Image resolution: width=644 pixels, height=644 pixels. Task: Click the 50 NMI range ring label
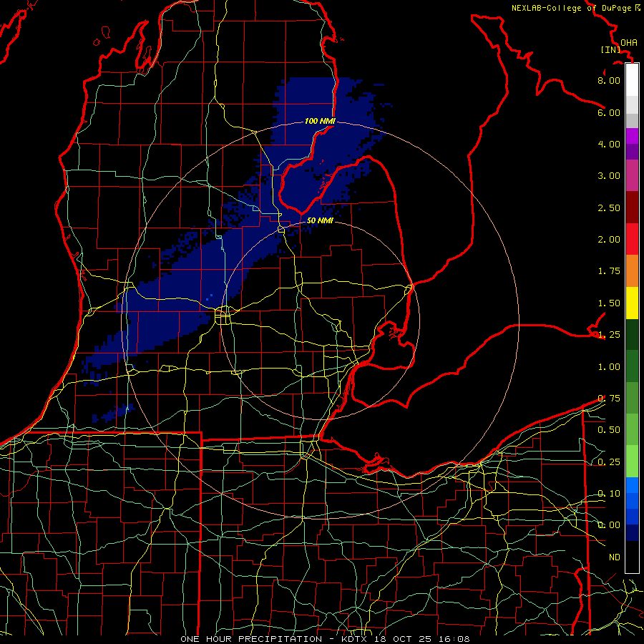pyautogui.click(x=320, y=220)
